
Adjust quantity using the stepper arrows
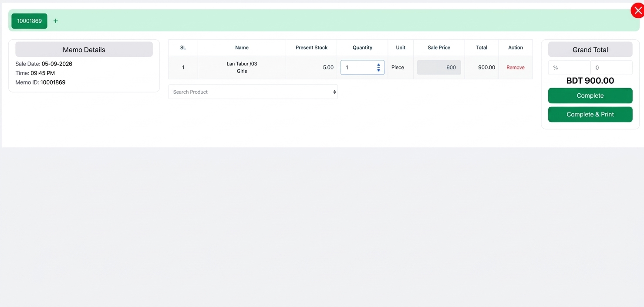click(378, 68)
